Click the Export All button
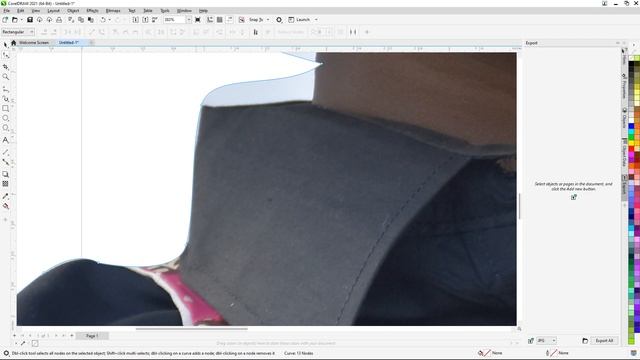640x360 pixels. click(604, 340)
